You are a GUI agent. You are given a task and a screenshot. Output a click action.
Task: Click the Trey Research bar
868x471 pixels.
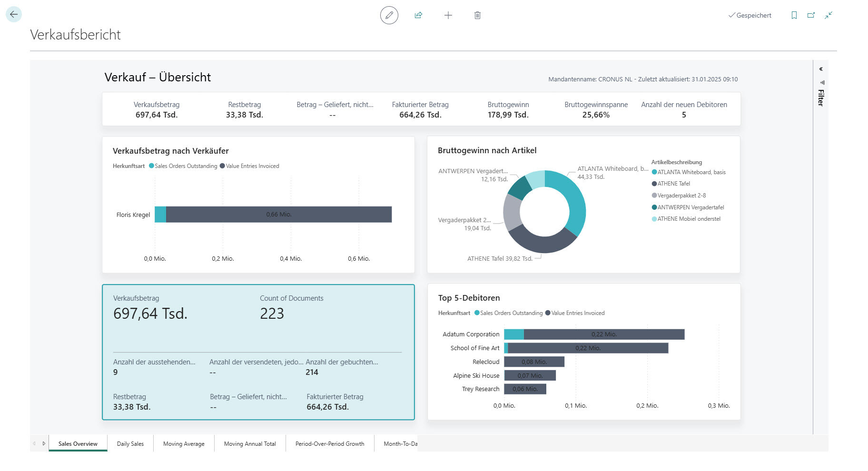525,389
